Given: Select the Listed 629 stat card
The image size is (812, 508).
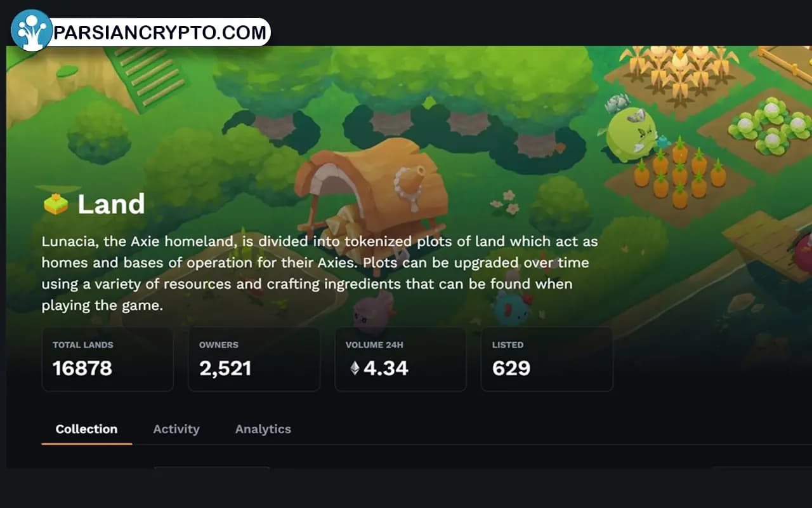Looking at the screenshot, I should (547, 359).
